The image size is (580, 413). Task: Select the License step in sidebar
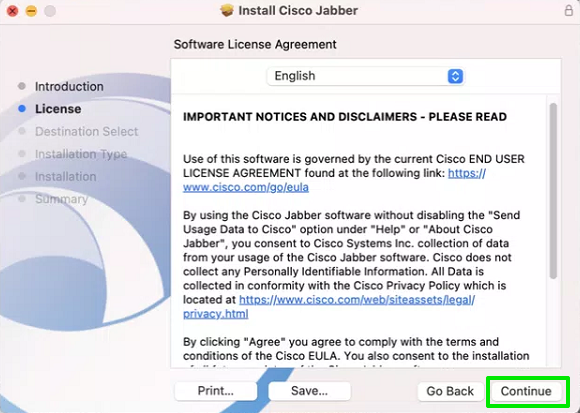coord(58,109)
